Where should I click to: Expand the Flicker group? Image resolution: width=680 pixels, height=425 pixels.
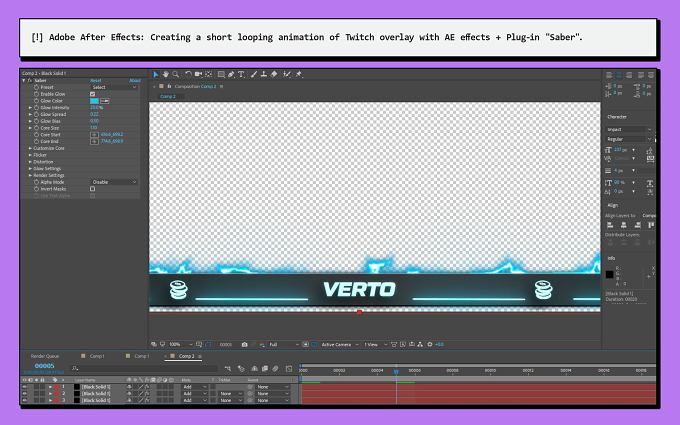coord(30,155)
